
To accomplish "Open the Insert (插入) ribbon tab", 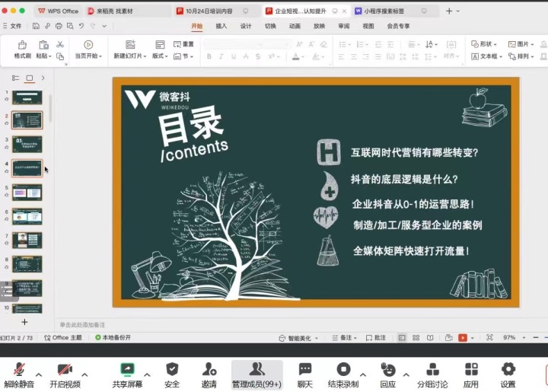I will (x=221, y=26).
